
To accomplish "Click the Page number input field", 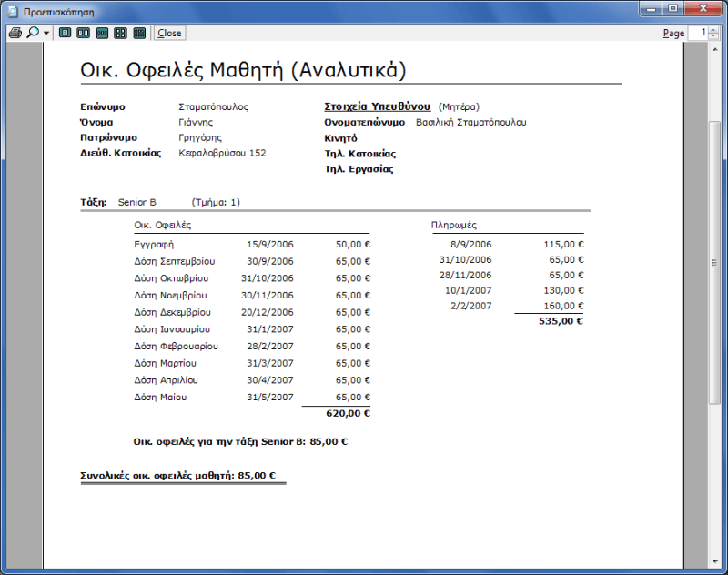I will point(698,33).
